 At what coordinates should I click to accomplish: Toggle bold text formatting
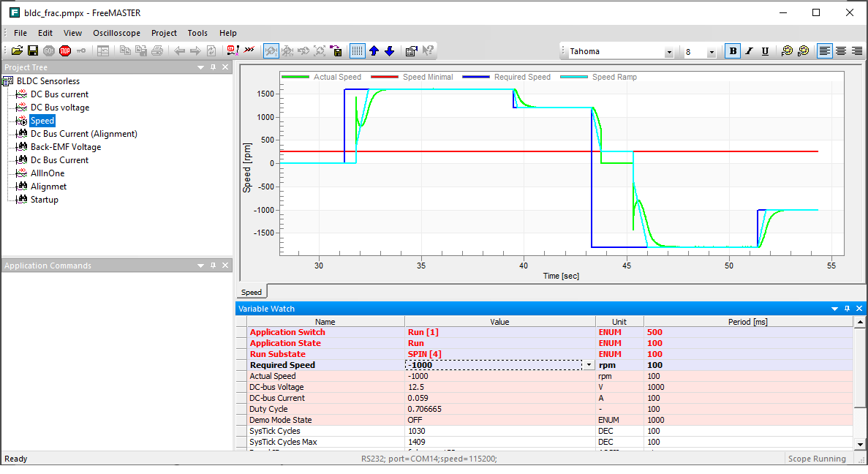tap(733, 51)
